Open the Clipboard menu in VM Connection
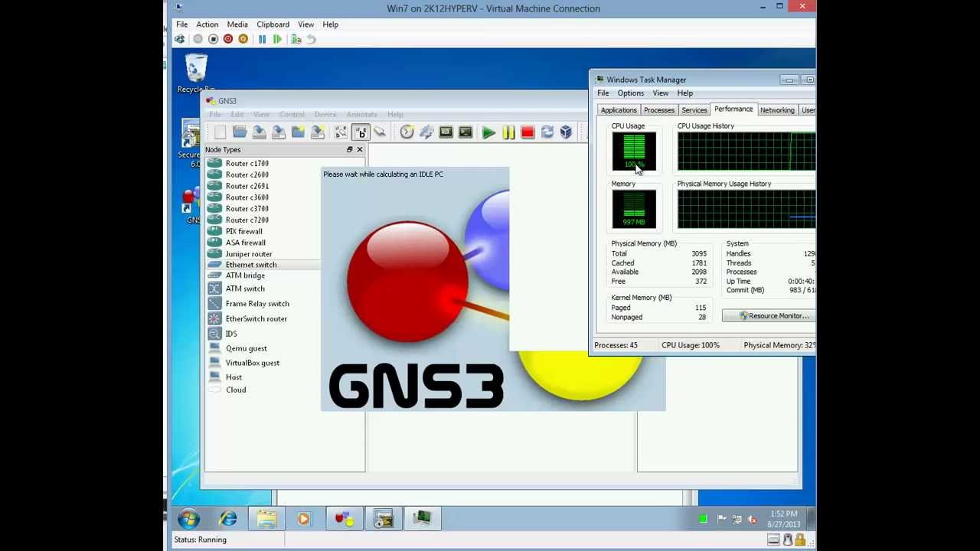Screen dimensions: 980x551 (x=273, y=24)
